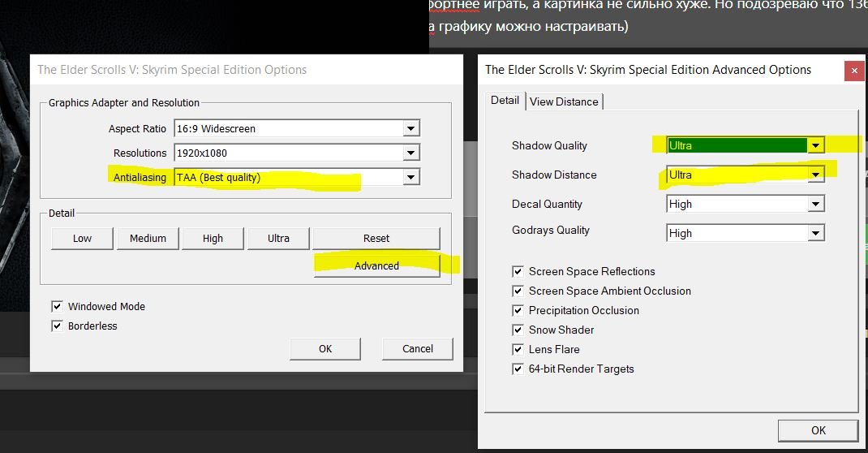Select the Detail tab
868x453 pixels.
point(505,101)
